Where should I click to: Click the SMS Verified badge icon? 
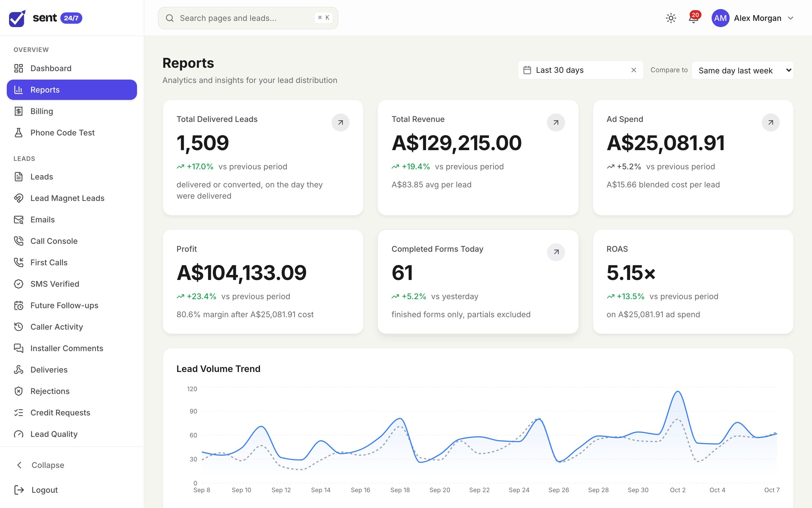18,284
